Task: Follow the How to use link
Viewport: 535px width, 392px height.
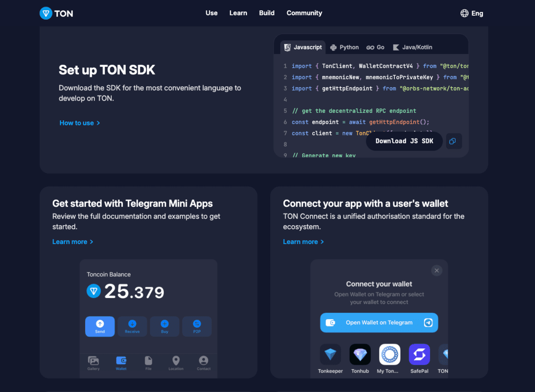Action: tap(80, 123)
